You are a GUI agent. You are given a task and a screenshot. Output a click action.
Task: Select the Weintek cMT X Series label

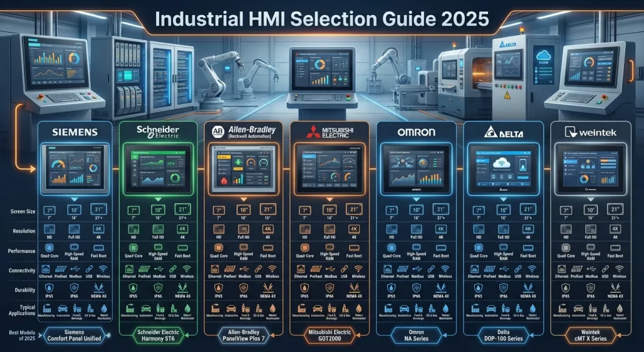point(590,335)
